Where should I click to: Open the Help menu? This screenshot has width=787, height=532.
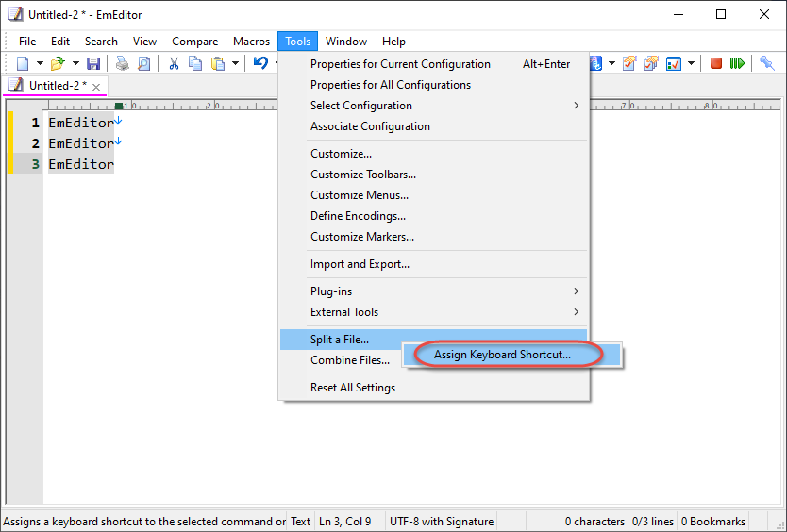(x=393, y=42)
